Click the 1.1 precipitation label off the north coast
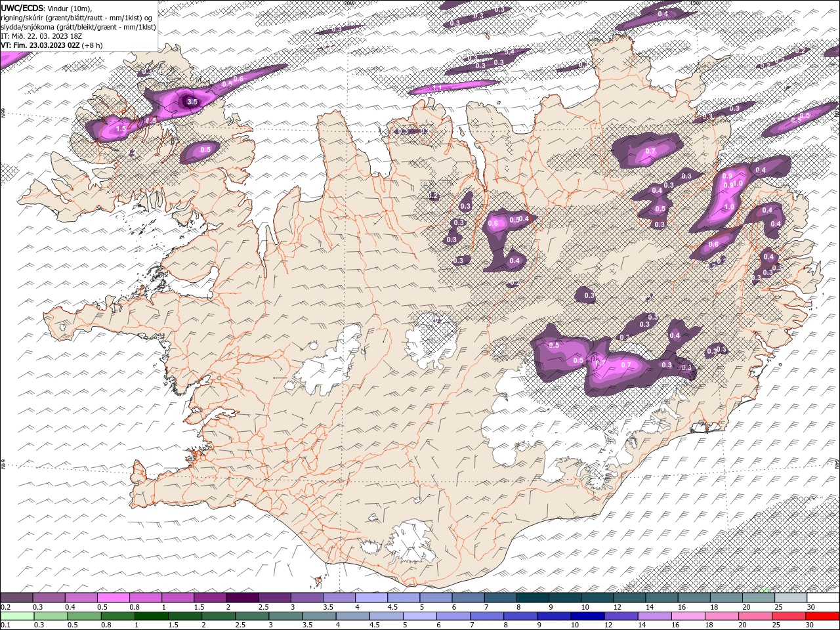Viewport: 840px width, 630px height. click(438, 88)
